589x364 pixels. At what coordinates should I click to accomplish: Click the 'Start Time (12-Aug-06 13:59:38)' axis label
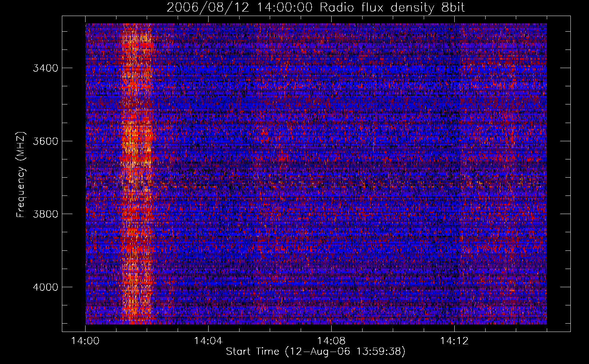coord(316,352)
